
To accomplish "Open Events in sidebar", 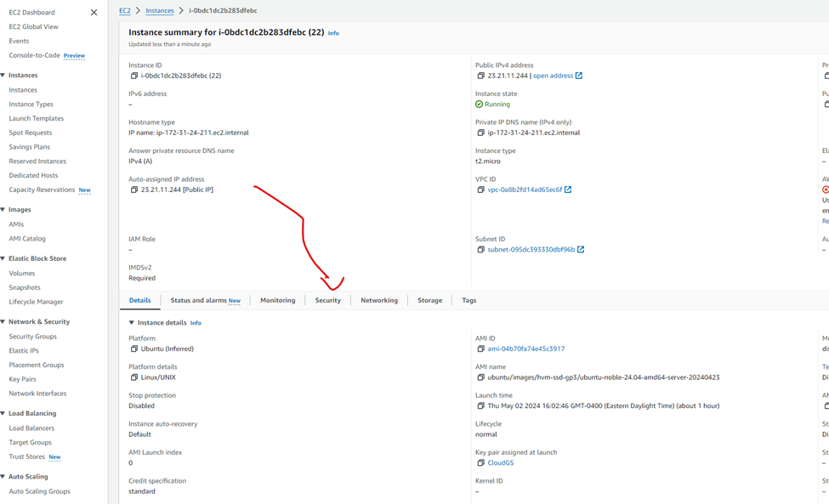I will (19, 41).
